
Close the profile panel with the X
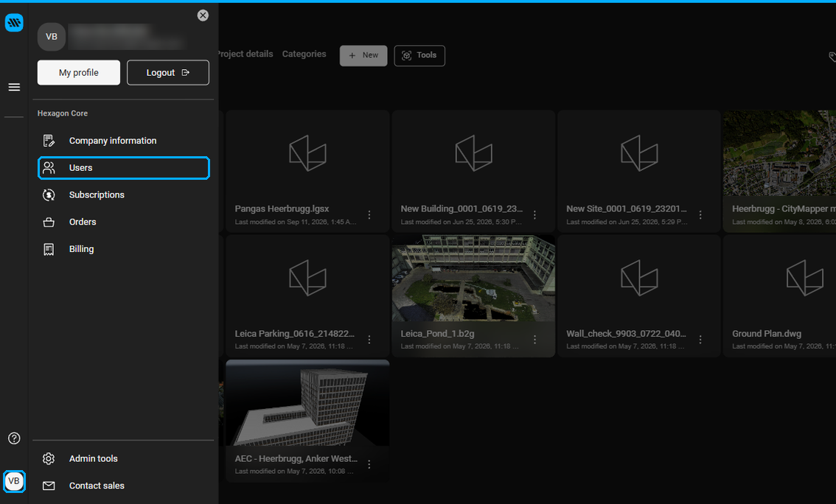[203, 15]
